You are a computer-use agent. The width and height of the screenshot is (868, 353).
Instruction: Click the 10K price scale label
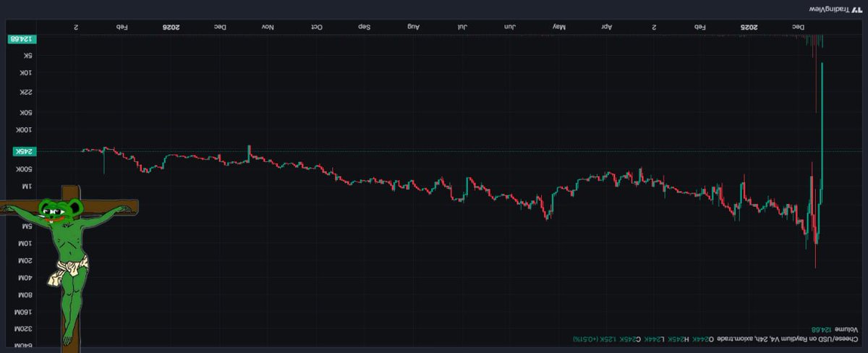coord(25,73)
